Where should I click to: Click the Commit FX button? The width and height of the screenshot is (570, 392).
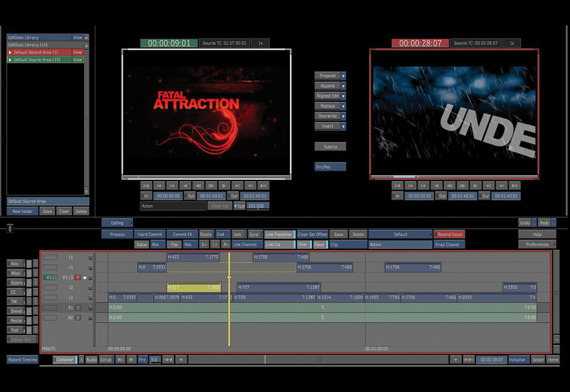click(x=182, y=234)
